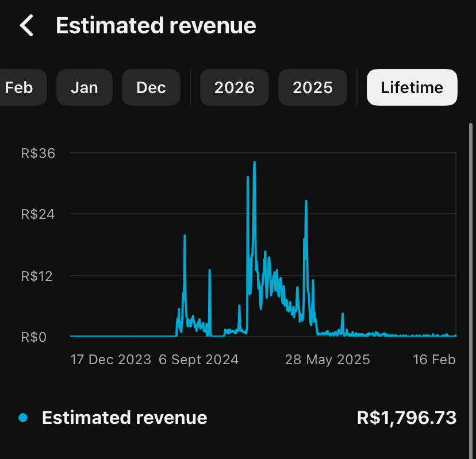The width and height of the screenshot is (476, 459).
Task: Click the tallest chart peak near R$36
Action: tap(254, 164)
